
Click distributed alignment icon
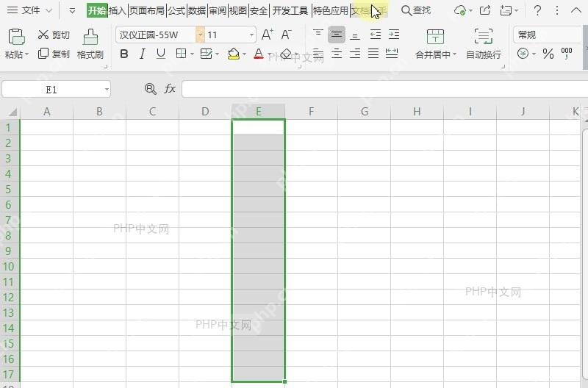392,53
